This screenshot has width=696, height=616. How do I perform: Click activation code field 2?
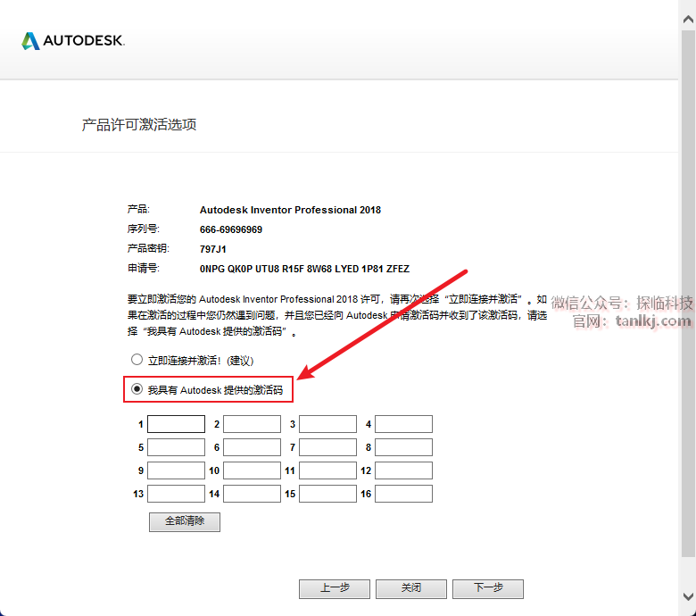pyautogui.click(x=253, y=424)
